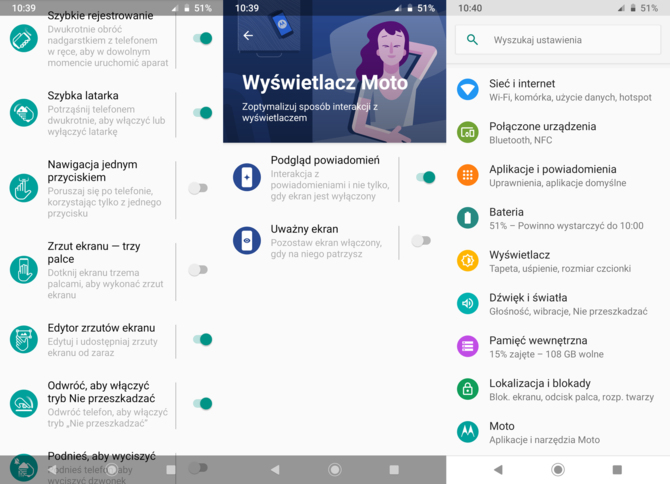The width and height of the screenshot is (670, 484).
Task: Tap Home button in settings screen navigation bar
Action: [x=558, y=470]
